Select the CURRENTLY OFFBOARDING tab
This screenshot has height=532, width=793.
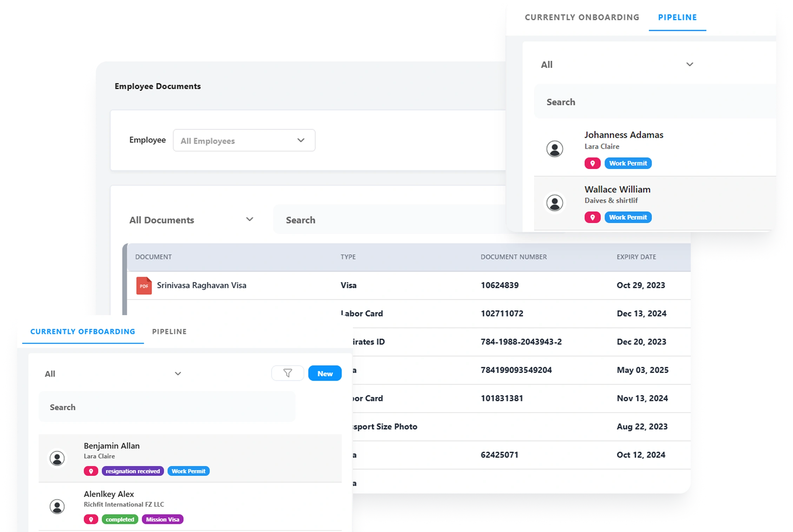point(82,331)
